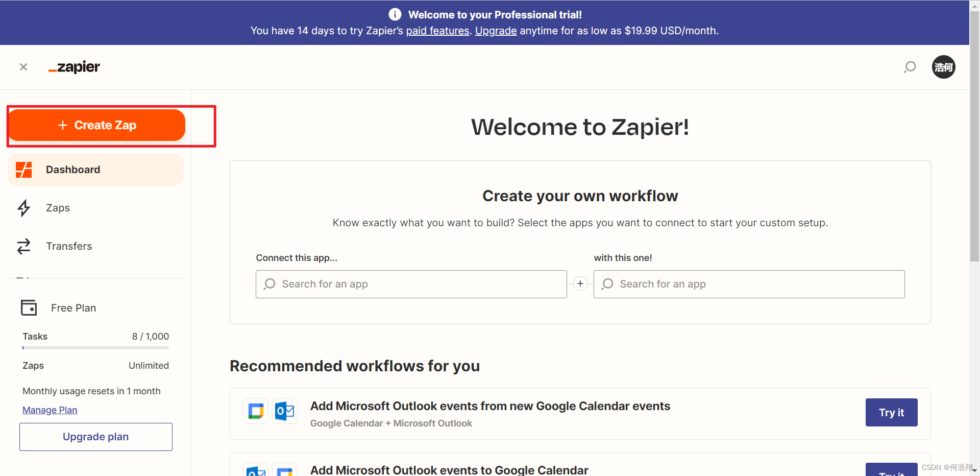Click the Zapier logo
This screenshot has width=980, height=476.
[73, 67]
